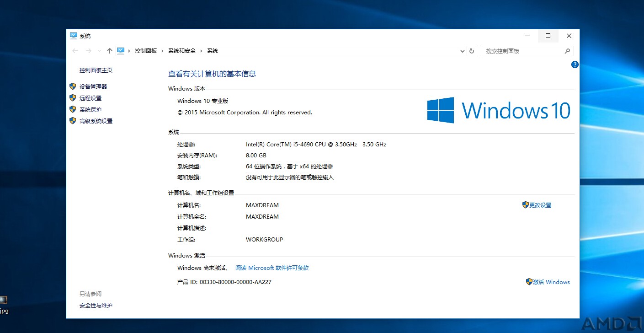644x333 pixels.
Task: Click the Windows 10 logo image
Action: pos(499,110)
